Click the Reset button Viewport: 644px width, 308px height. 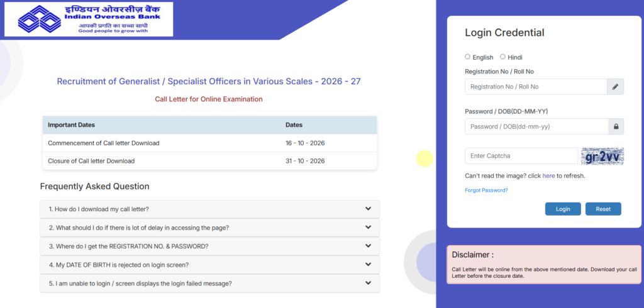coord(603,209)
